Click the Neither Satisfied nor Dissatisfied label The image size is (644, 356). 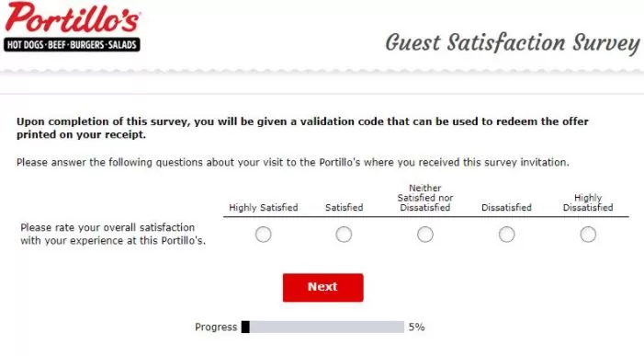coord(425,198)
